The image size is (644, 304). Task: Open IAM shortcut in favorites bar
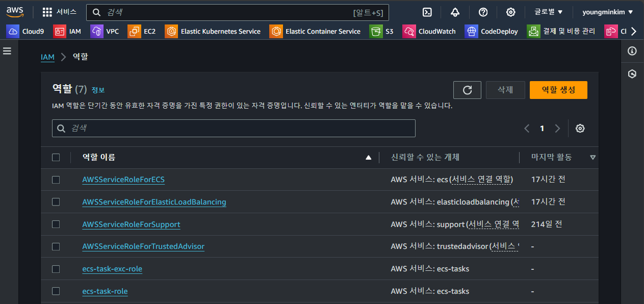67,31
